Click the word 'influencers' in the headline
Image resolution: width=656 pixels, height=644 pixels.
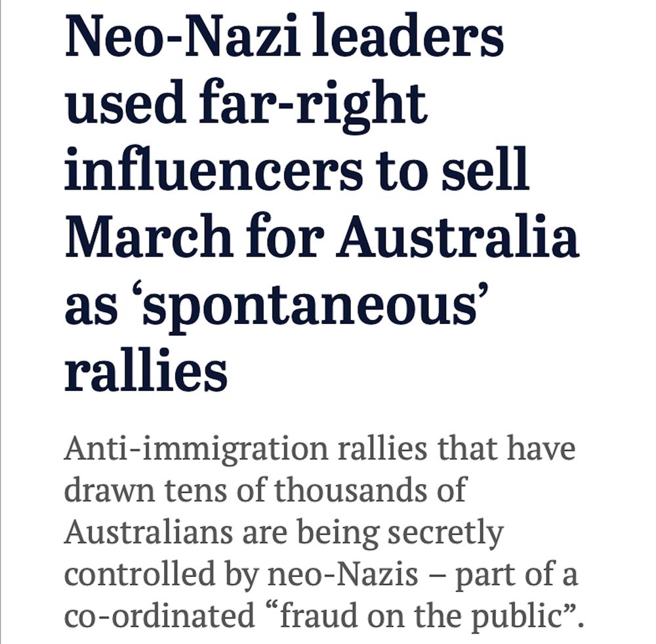214,170
